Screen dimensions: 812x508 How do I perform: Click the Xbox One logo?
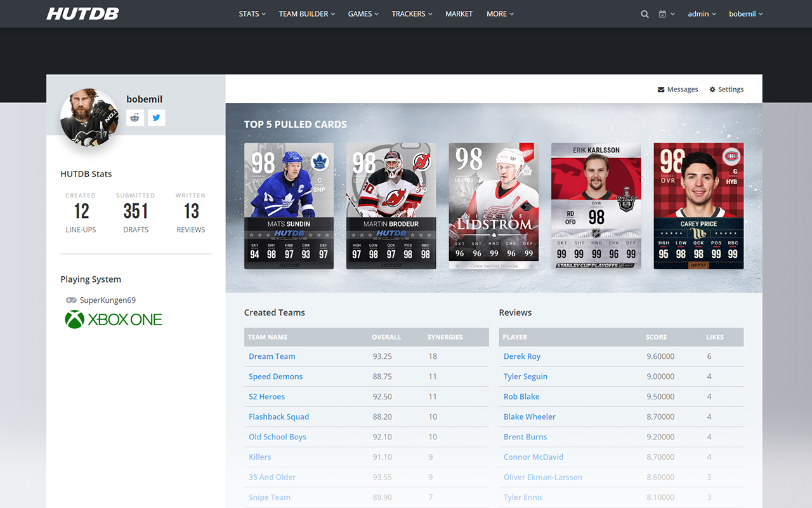coord(114,319)
